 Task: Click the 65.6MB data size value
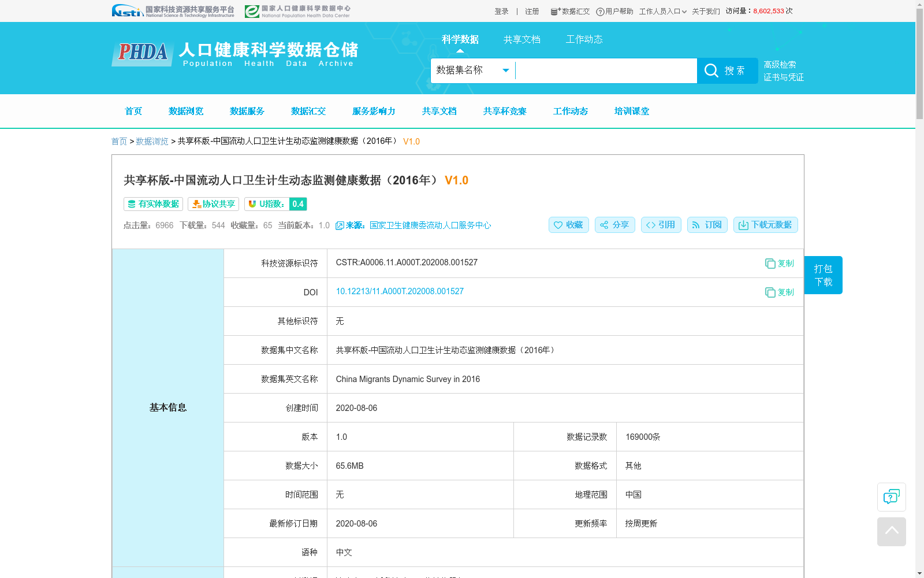point(350,466)
